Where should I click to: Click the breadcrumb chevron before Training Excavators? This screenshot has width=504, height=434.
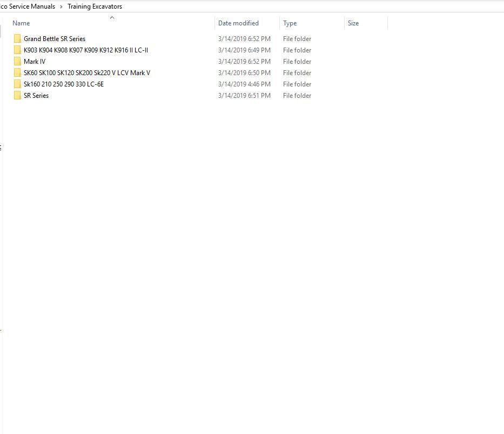pyautogui.click(x=61, y=6)
